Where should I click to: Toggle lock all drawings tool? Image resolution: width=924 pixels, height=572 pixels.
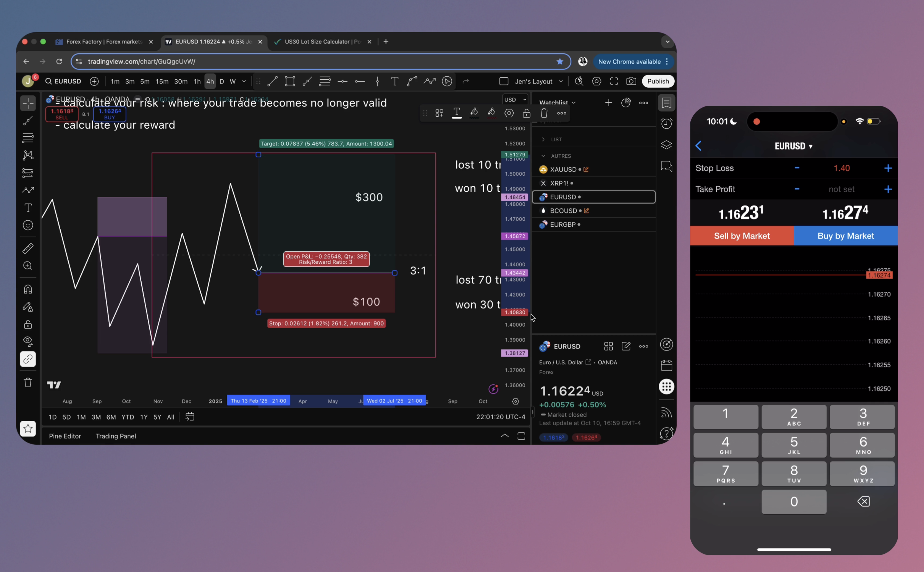pyautogui.click(x=28, y=324)
